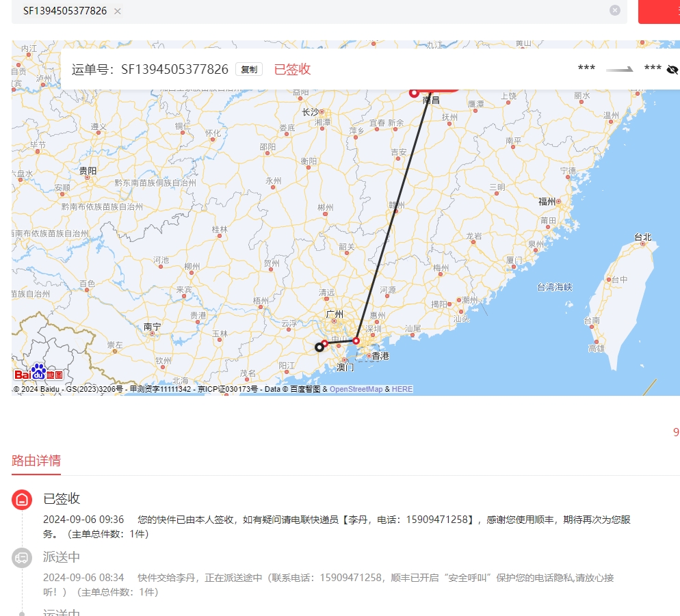680x616 pixels.
Task: Remove the SF1394505377826 tag from search box
Action: [117, 11]
